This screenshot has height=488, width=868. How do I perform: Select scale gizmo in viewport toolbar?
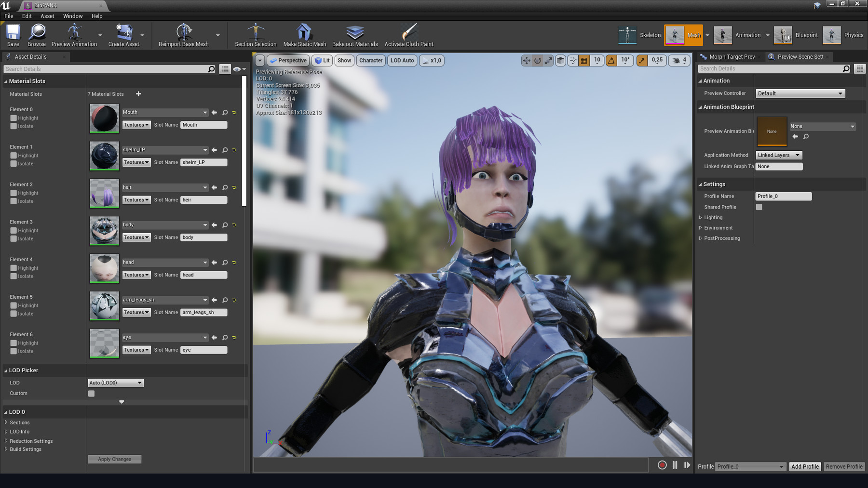coord(549,61)
